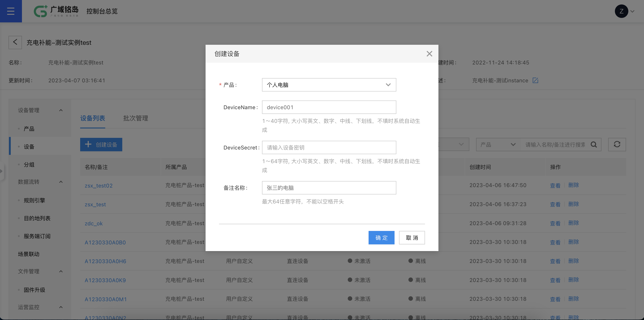Click the DeviceName input field
This screenshot has width=644, height=320.
point(329,107)
